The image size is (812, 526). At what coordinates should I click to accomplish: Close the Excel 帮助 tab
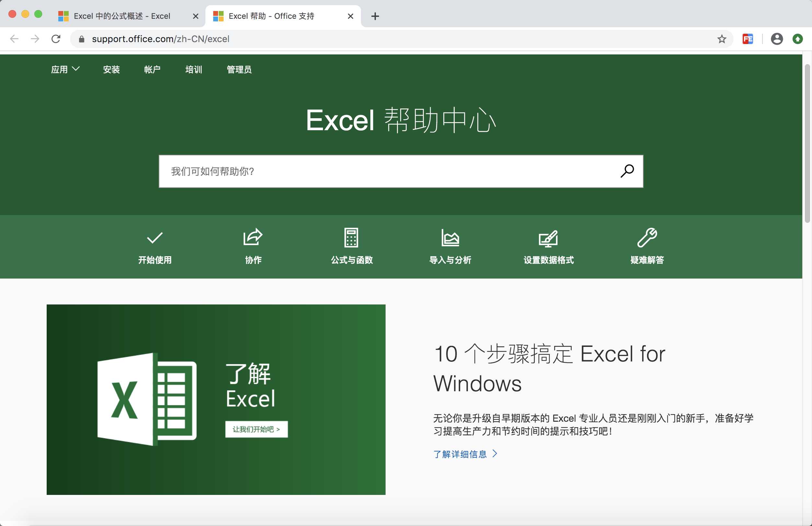(350, 16)
